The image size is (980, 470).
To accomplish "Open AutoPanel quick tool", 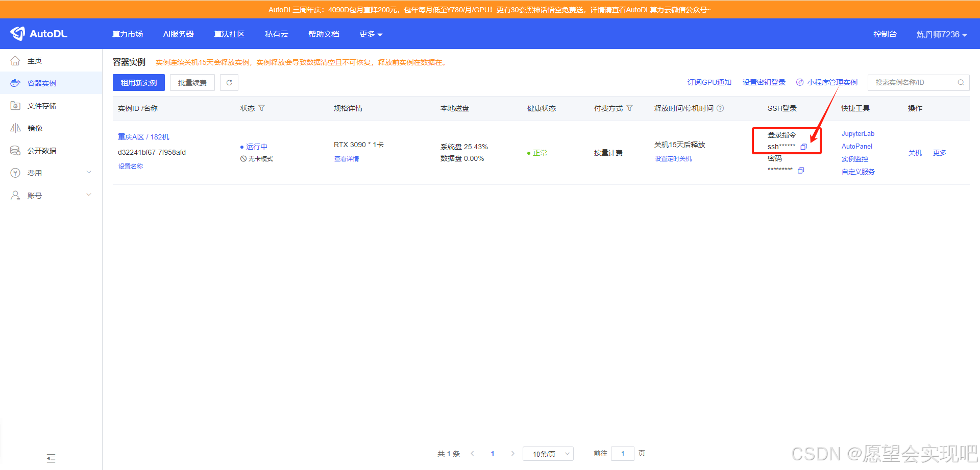I will pyautogui.click(x=857, y=147).
